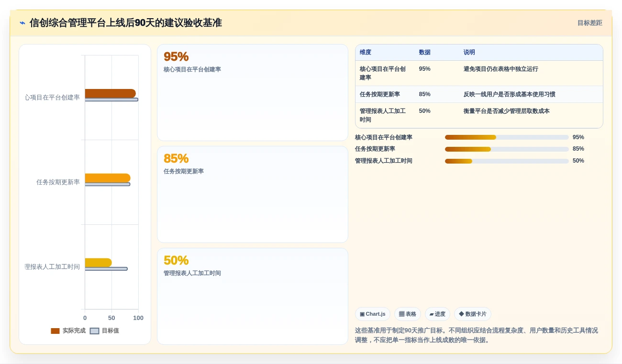Click the 50% value in table
The width and height of the screenshot is (622, 364).
tap(425, 111)
